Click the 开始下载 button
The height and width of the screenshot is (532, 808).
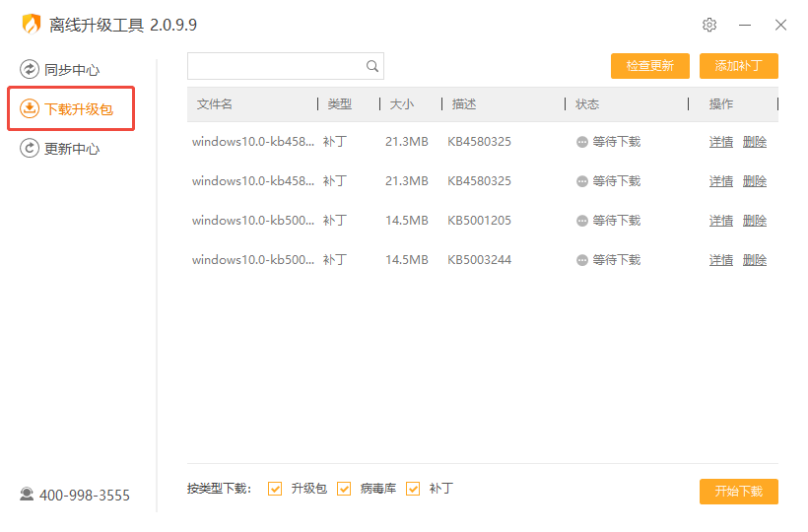point(738,492)
